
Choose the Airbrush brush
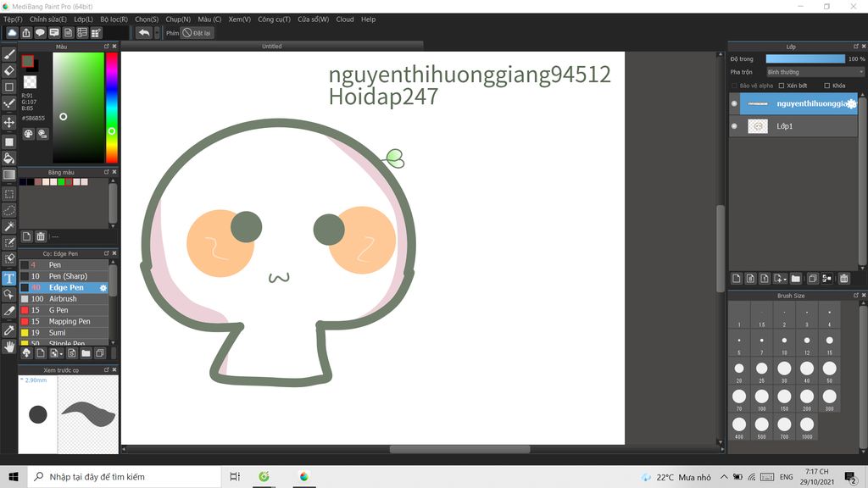point(64,299)
